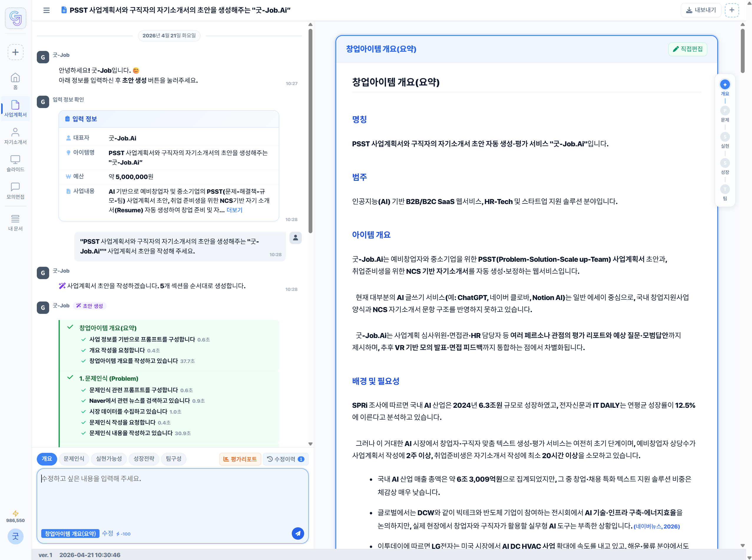Viewport: 752px width, 560px height.
Task: Click the 초안 생성 badge
Action: pos(90,306)
